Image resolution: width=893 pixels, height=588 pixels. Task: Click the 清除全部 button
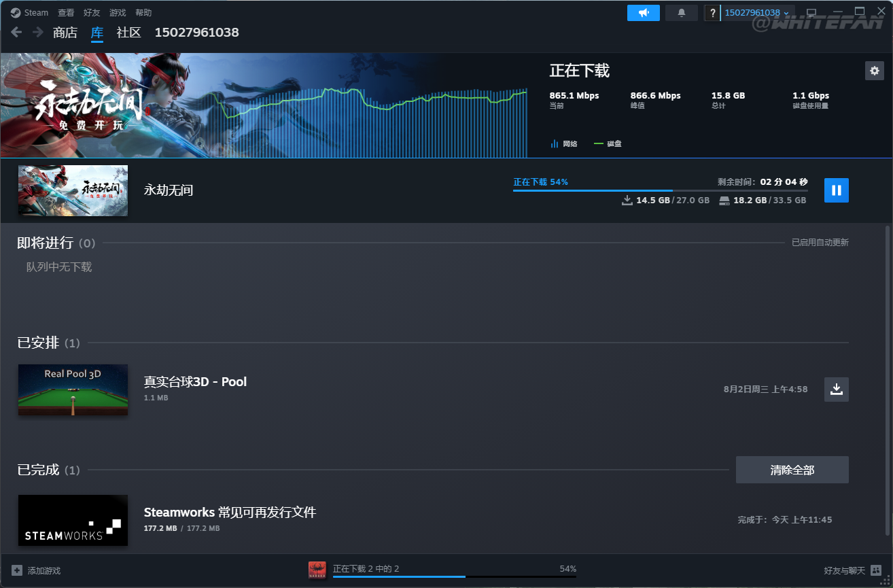point(792,470)
